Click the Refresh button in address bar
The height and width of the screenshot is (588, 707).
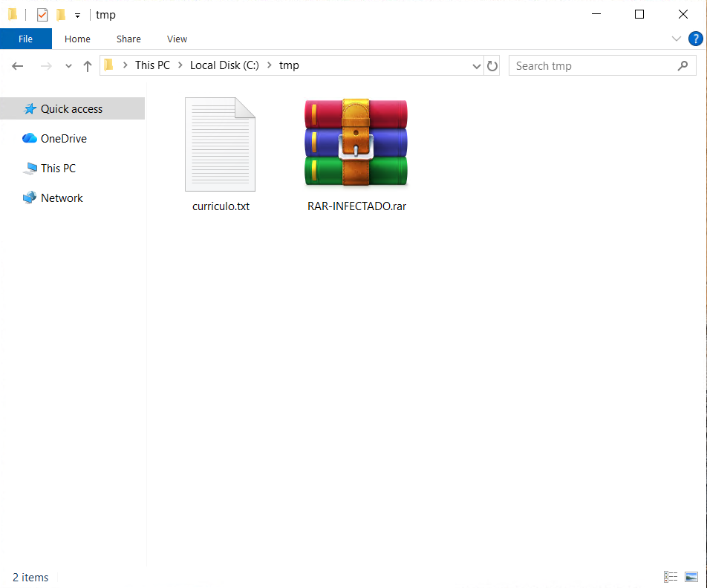click(492, 66)
